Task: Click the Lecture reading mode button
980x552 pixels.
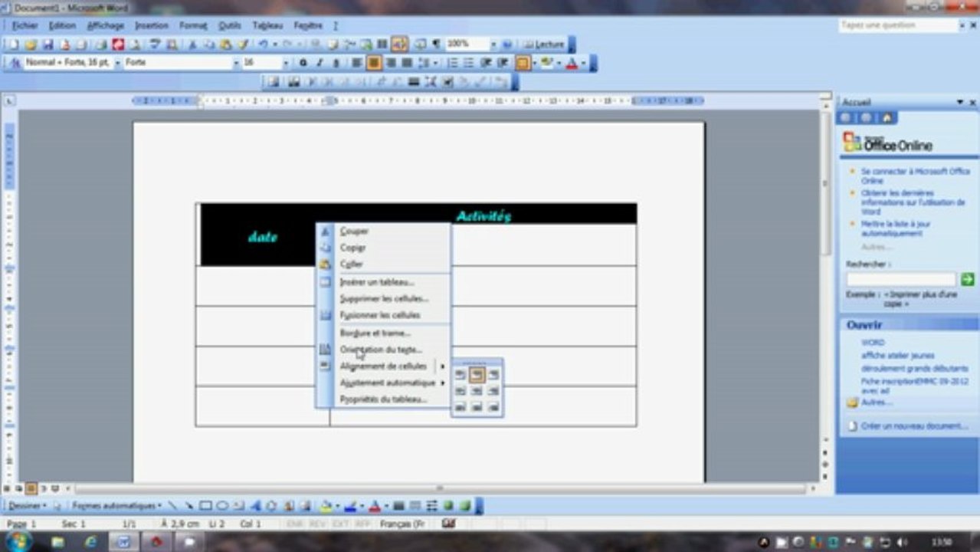Action: tap(543, 44)
